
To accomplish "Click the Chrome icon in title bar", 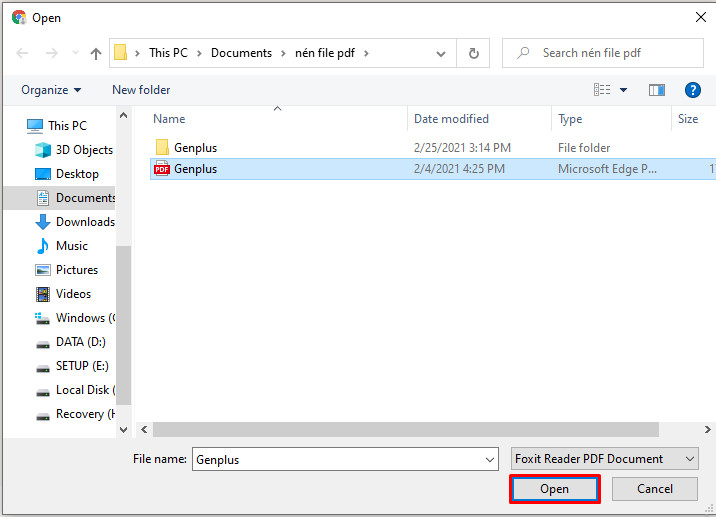I will [19, 17].
